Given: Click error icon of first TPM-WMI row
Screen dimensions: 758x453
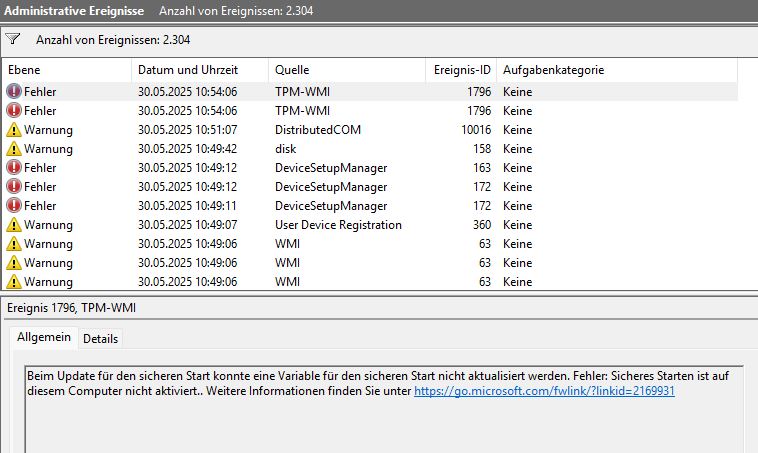Looking at the screenshot, I should tap(14, 91).
